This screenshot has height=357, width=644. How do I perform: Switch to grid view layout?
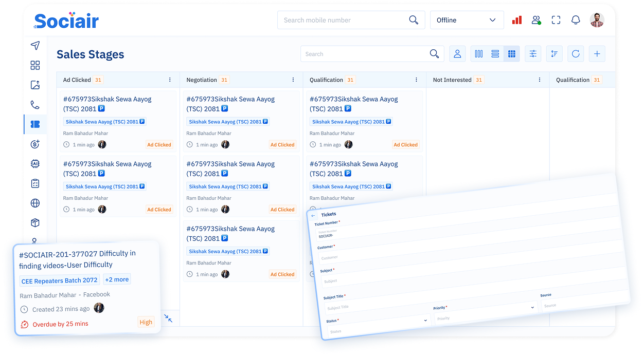pyautogui.click(x=511, y=54)
